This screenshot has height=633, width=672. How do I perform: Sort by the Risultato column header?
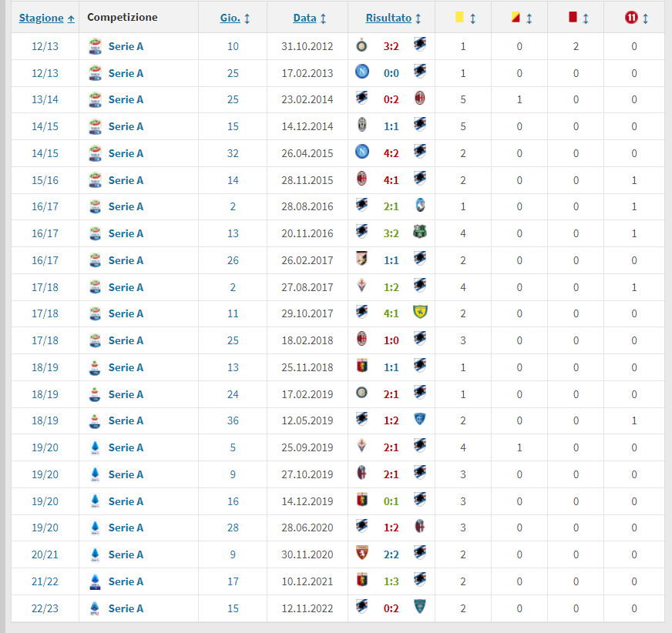[x=392, y=18]
